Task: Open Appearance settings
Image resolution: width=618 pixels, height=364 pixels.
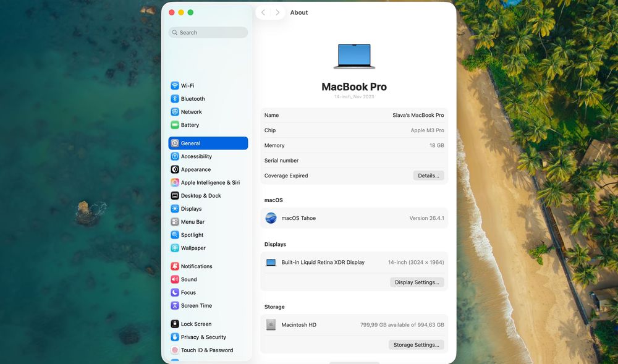Action: (208, 169)
